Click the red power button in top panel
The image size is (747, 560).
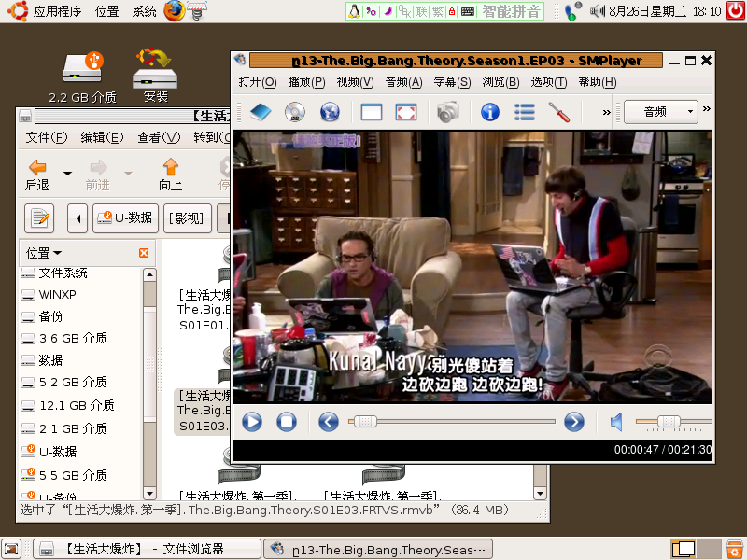pos(735,11)
